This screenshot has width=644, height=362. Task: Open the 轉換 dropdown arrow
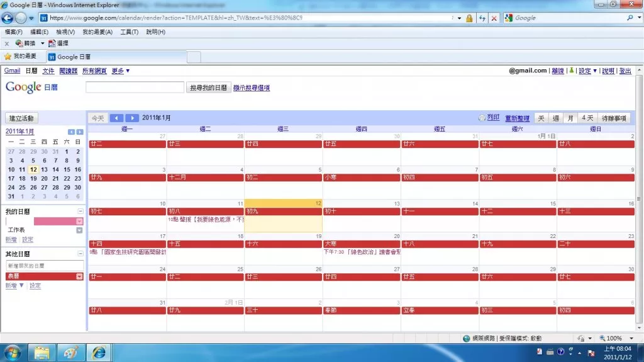[42, 43]
